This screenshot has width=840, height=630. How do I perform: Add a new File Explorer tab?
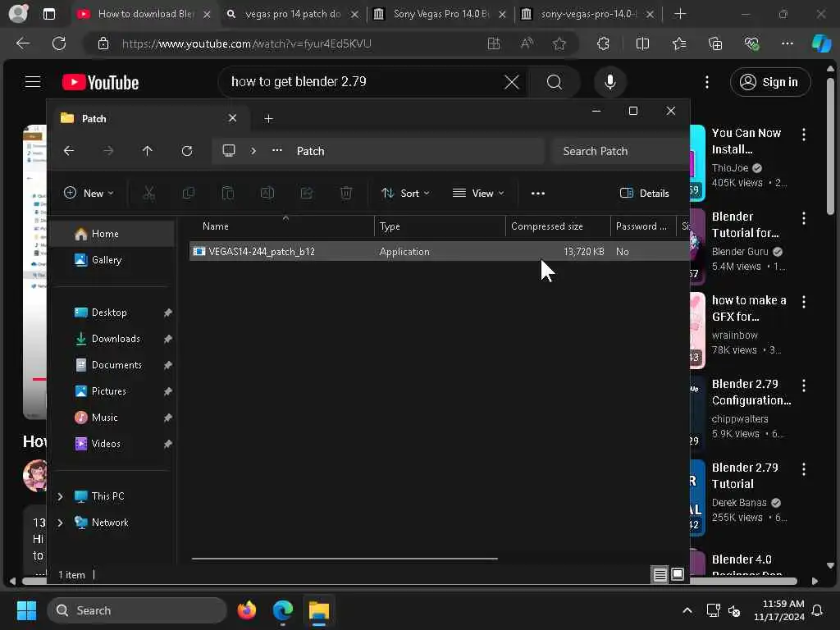coord(268,118)
